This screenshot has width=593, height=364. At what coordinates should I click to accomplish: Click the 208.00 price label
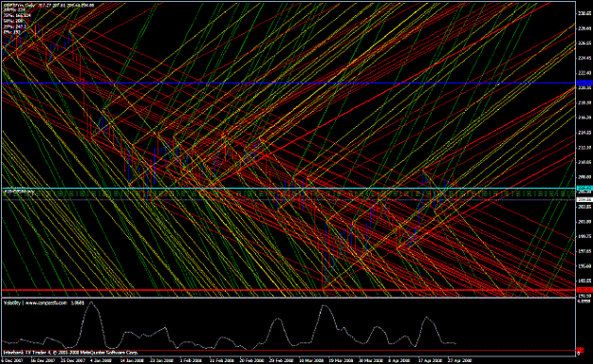point(584,177)
